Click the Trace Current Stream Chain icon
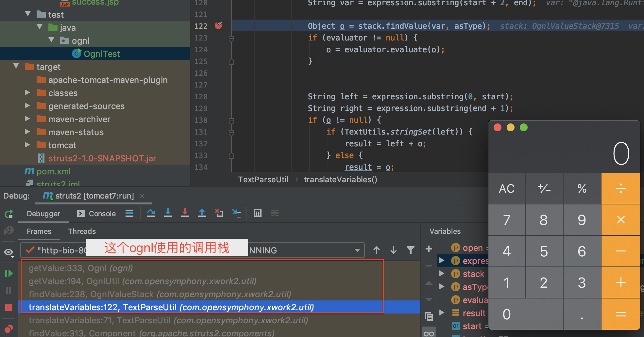 275,213
